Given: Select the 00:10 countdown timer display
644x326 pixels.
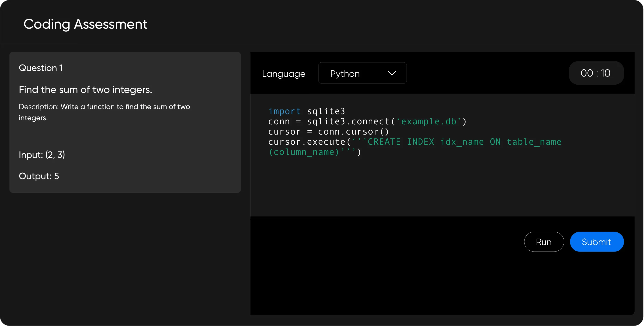Looking at the screenshot, I should (596, 73).
